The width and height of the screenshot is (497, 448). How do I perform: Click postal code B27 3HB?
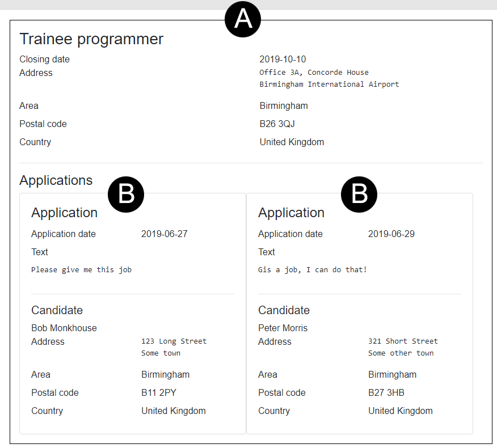pos(386,393)
